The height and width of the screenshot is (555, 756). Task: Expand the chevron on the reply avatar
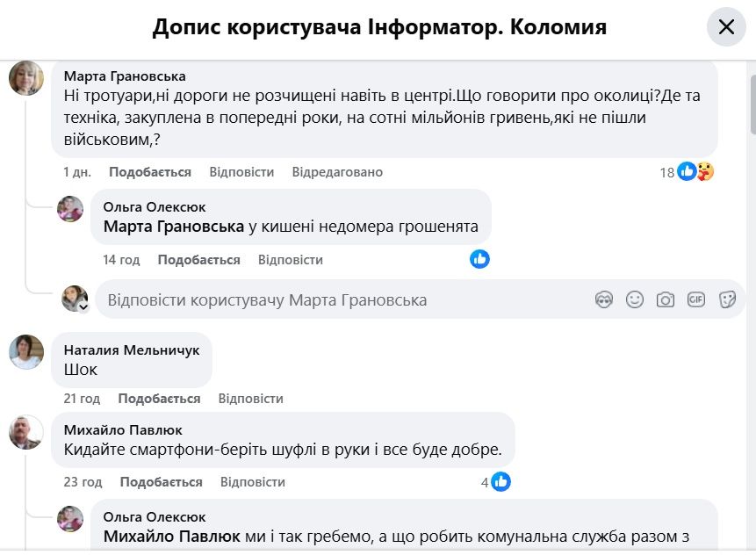pyautogui.click(x=83, y=306)
